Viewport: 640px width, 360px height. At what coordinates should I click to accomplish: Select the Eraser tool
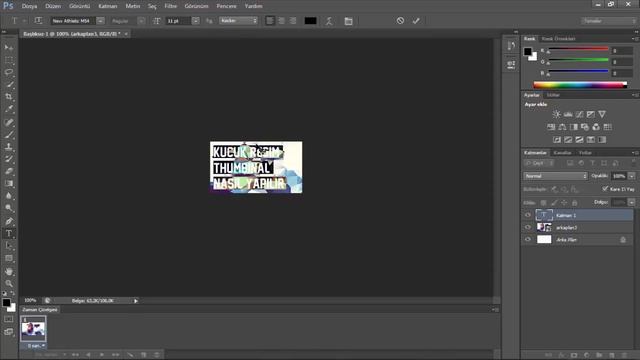click(x=9, y=171)
